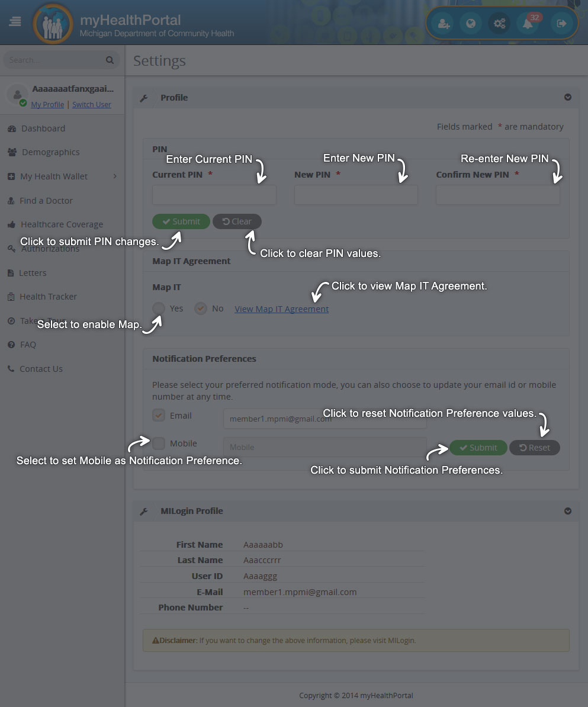This screenshot has width=588, height=707.
Task: Submit the PIN changes
Action: click(x=181, y=221)
